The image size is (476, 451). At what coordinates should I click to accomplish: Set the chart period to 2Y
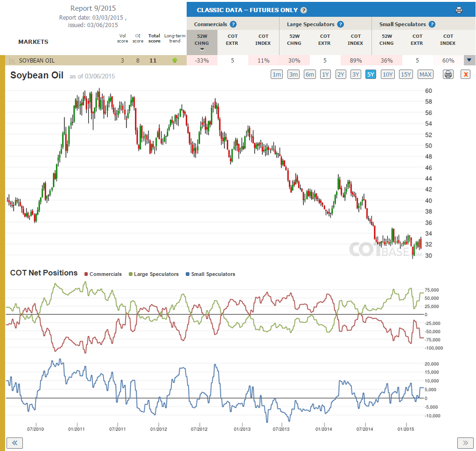pos(341,74)
